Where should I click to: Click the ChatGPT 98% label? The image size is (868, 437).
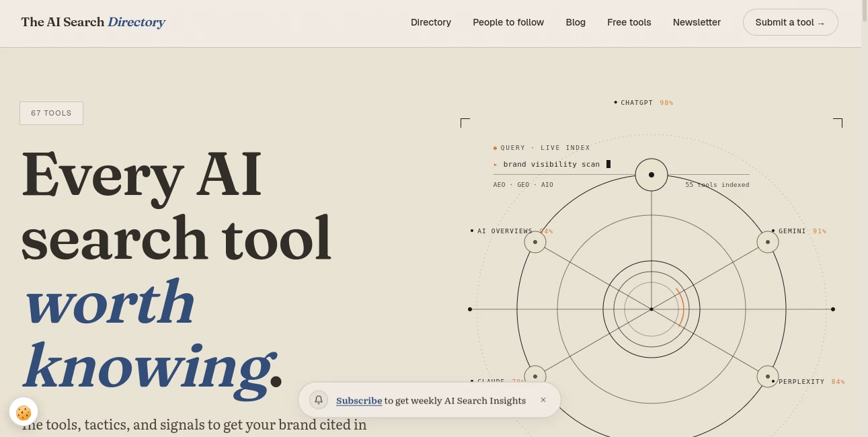(x=643, y=103)
